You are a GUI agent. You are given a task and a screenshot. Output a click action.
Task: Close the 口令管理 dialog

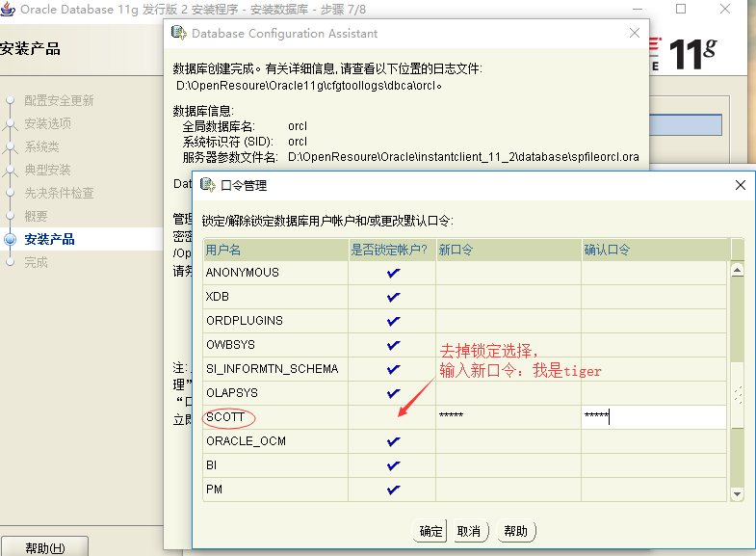pos(741,185)
